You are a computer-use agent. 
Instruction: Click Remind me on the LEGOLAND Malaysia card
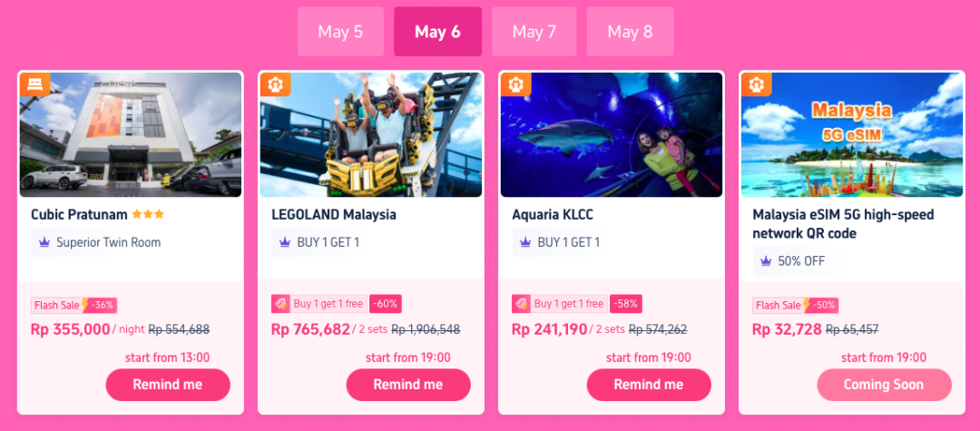(x=408, y=385)
